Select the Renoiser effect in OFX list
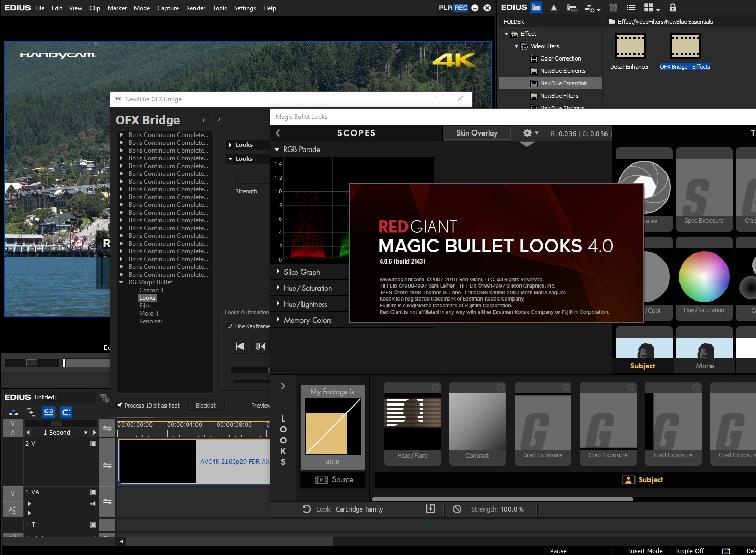This screenshot has height=555, width=756. click(x=150, y=321)
